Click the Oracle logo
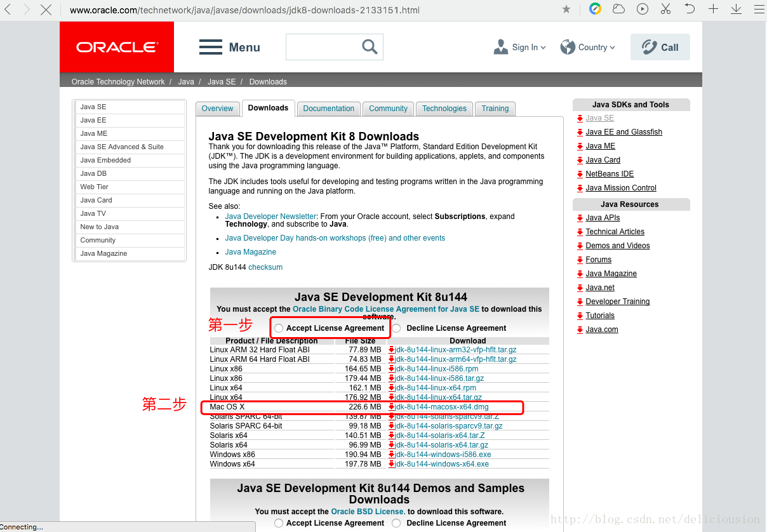767x532 pixels. [117, 47]
